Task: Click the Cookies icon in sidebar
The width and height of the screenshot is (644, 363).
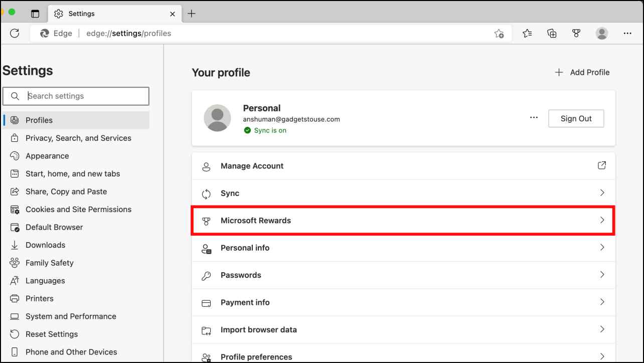Action: click(x=15, y=209)
